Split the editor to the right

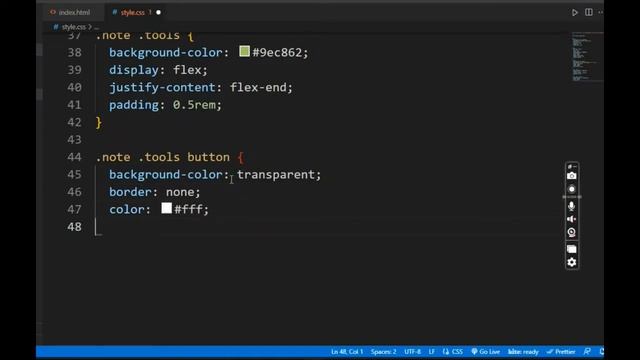(589, 12)
